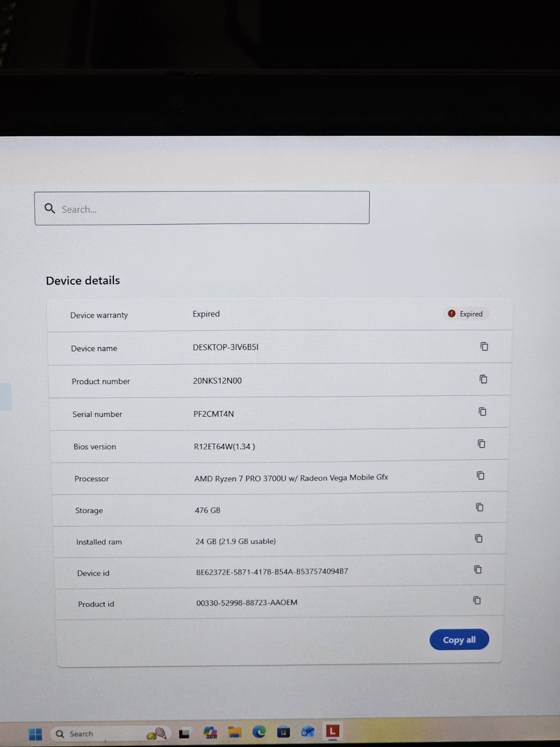Viewport: 560px width, 747px height.
Task: Copy the Device id value
Action: (x=477, y=569)
